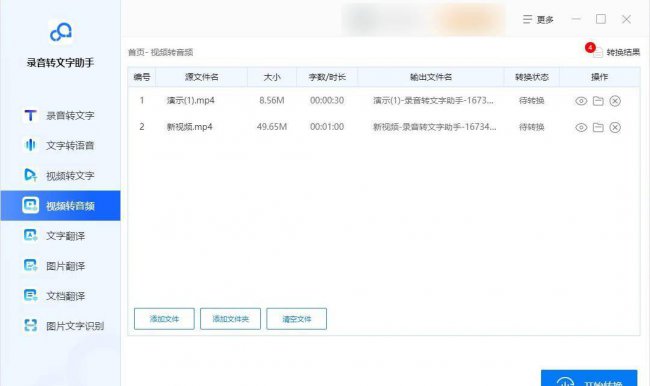This screenshot has width=650, height=386.
Task: Click the 转换状态 column header
Action: 532,77
